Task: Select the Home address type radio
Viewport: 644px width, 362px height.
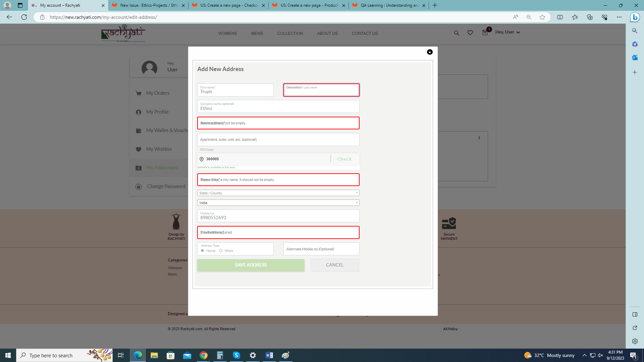Action: (x=202, y=251)
